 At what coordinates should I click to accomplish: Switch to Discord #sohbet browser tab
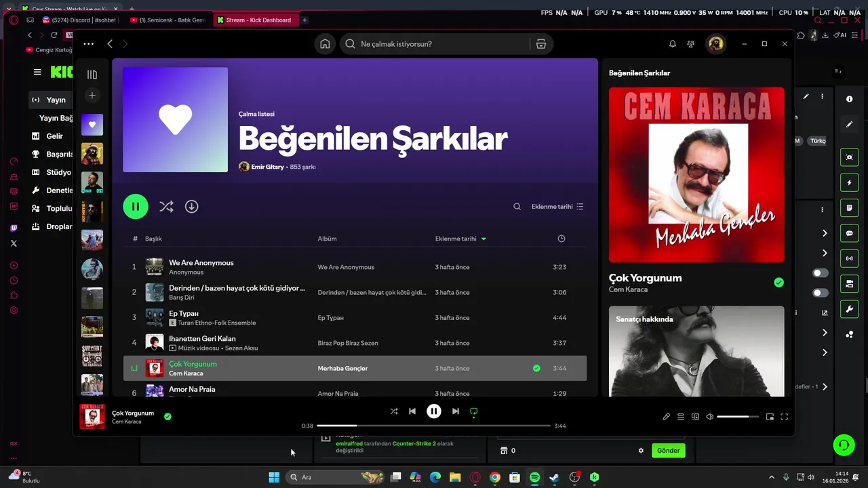(79, 20)
